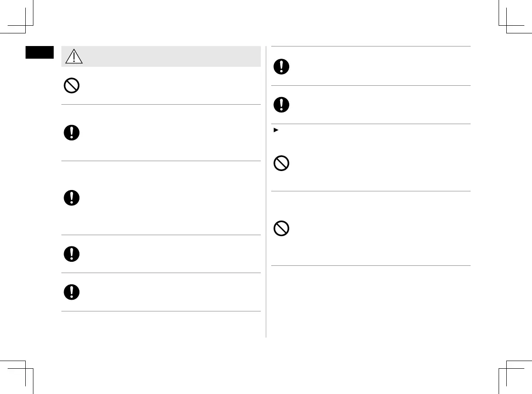The width and height of the screenshot is (532, 394).
Task: Select the lower prohibition icon in right column
Action: (282, 228)
